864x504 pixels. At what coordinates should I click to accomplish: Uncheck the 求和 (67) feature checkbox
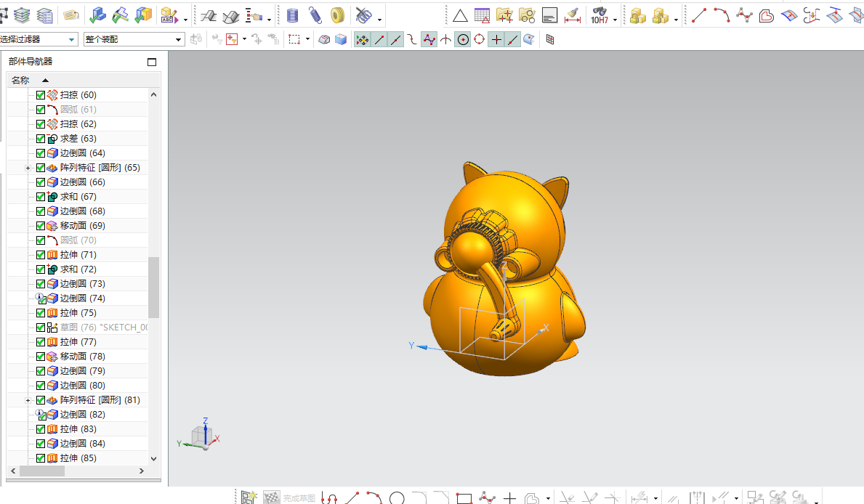tap(41, 197)
